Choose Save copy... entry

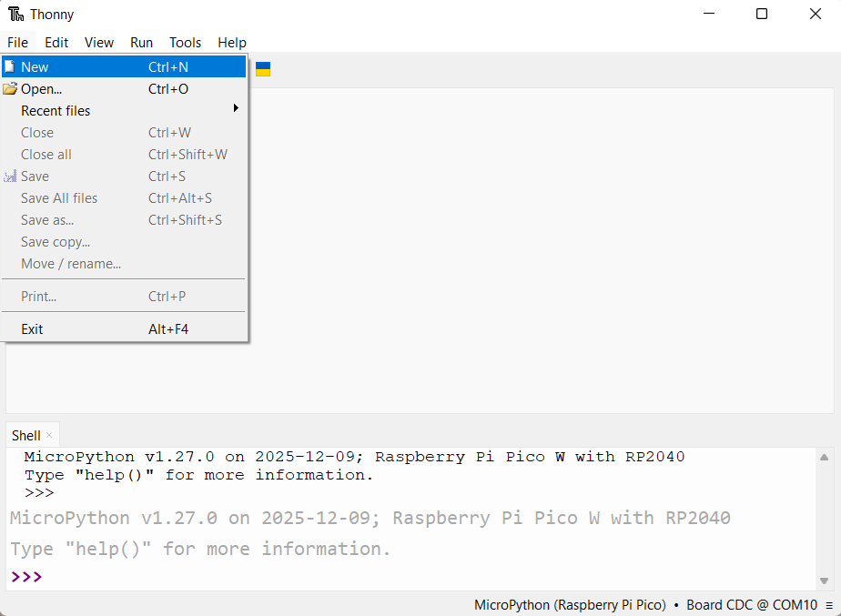point(124,242)
